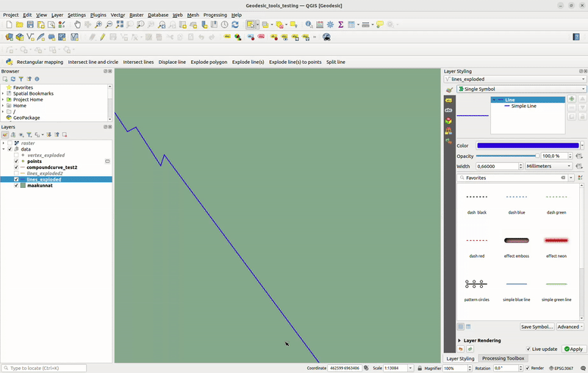
Task: Open the Millimeters unit dropdown
Action: [x=548, y=166]
